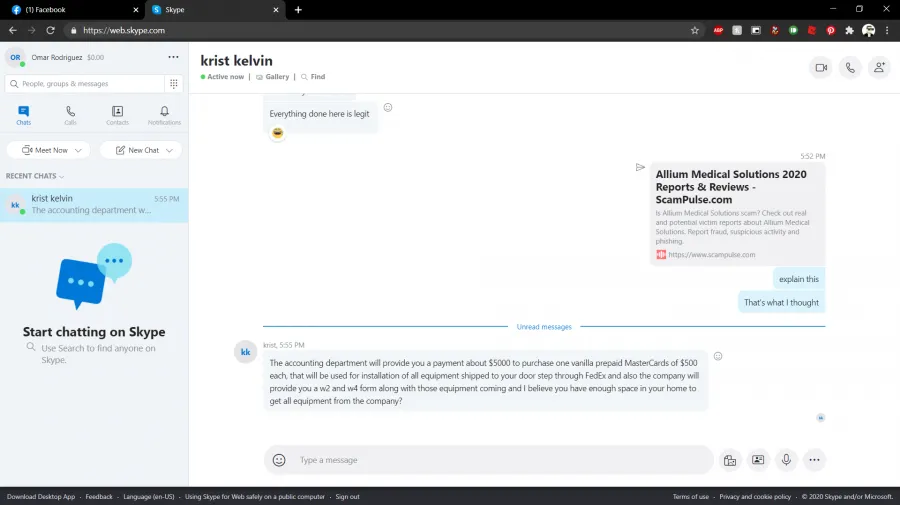Open the AdBlock Plus extension icon

(x=718, y=30)
